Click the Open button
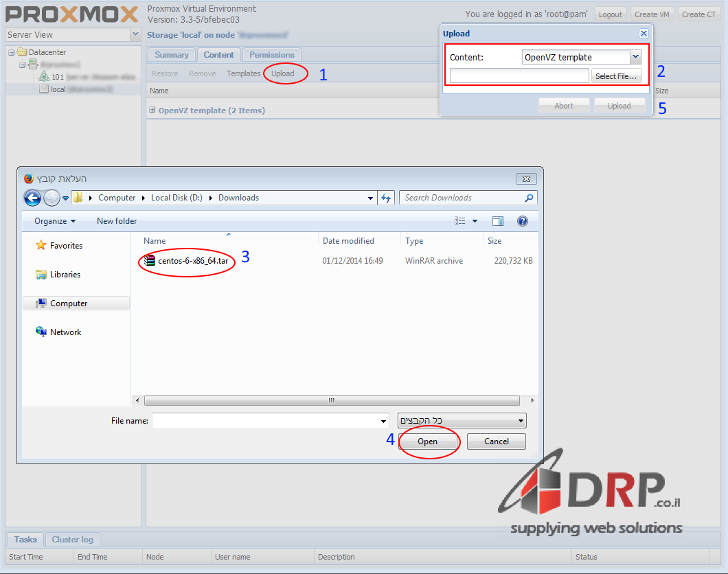728x574 pixels. 427,441
